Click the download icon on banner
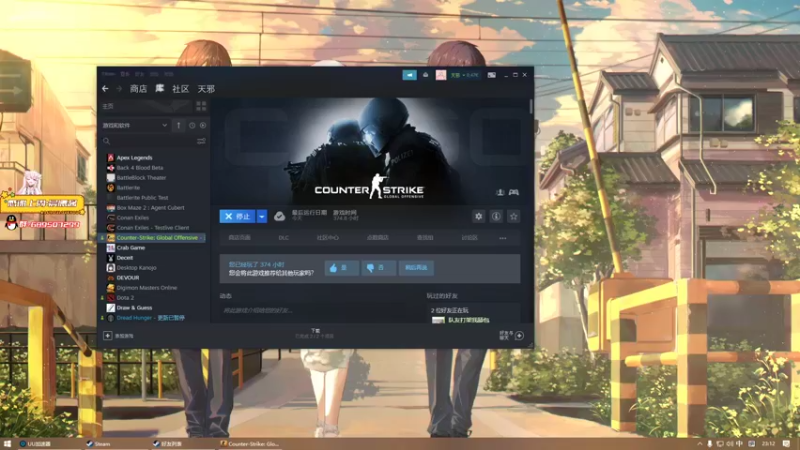 click(x=500, y=192)
